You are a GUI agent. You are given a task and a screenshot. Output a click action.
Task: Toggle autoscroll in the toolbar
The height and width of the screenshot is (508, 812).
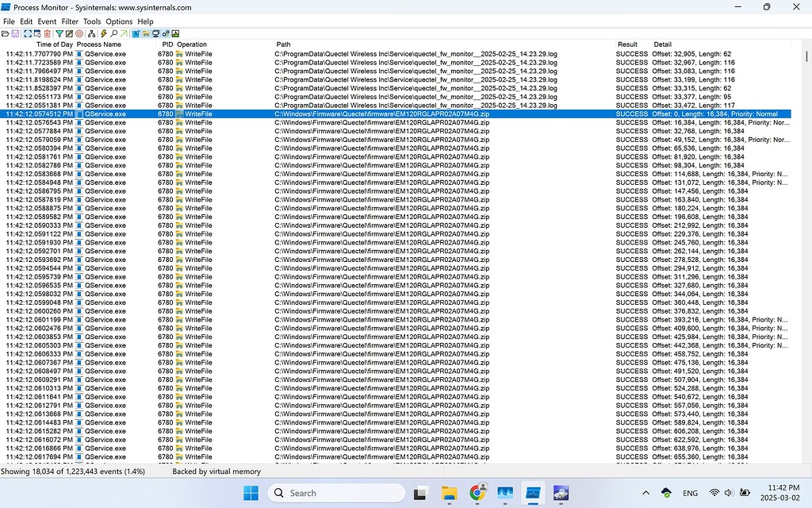(38, 33)
